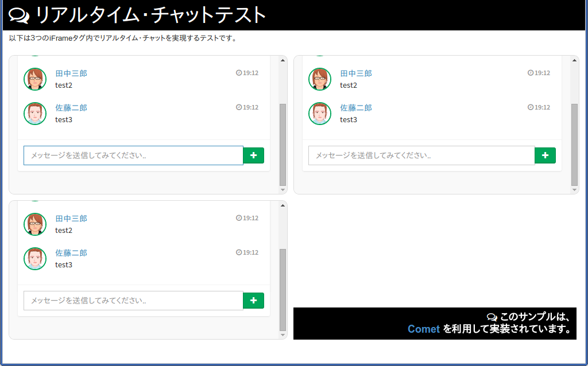588x366 pixels.
Task: Click the green plus send icon in the bottom chat
Action: [x=253, y=300]
